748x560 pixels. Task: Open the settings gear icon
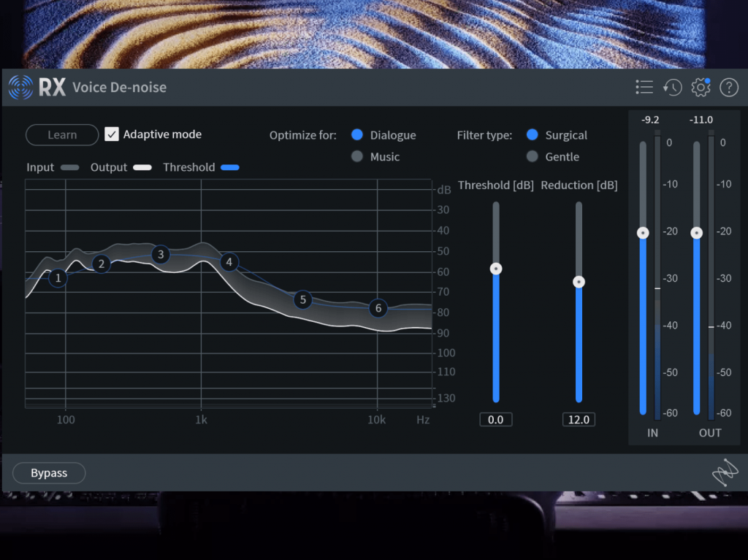click(701, 88)
